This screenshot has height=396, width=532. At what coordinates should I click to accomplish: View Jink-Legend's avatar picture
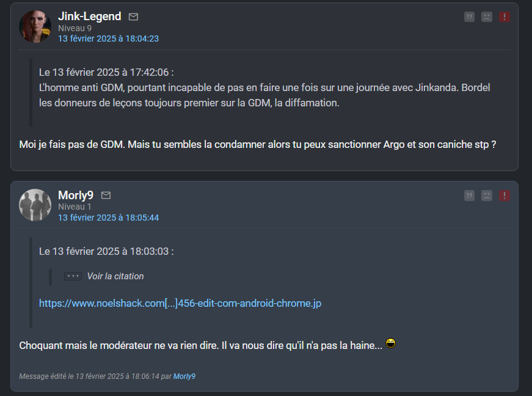35,26
